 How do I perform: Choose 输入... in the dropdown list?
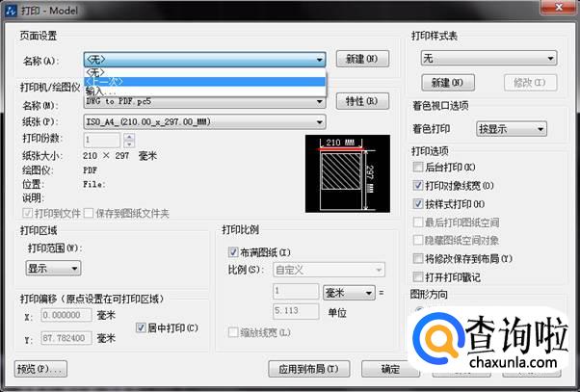204,91
